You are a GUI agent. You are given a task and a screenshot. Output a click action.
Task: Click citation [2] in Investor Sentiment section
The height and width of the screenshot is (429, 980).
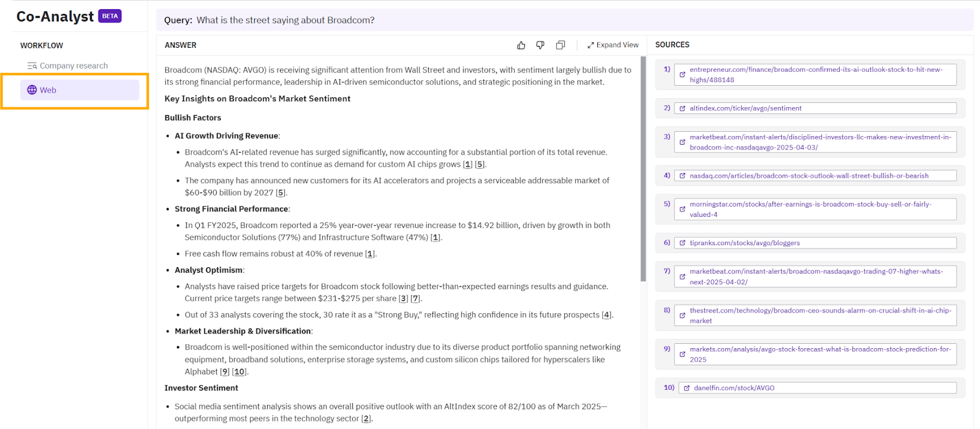click(366, 419)
